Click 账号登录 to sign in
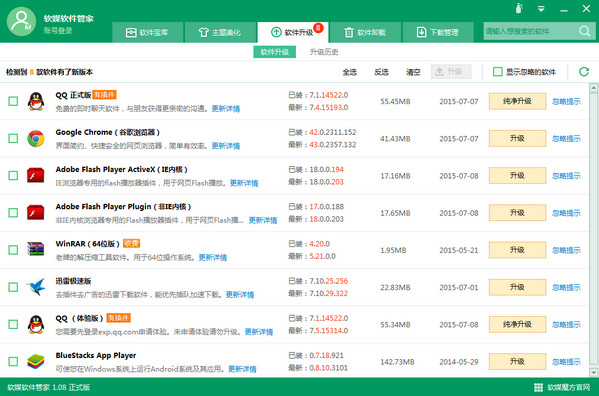This screenshot has height=396, width=599. tap(58, 31)
